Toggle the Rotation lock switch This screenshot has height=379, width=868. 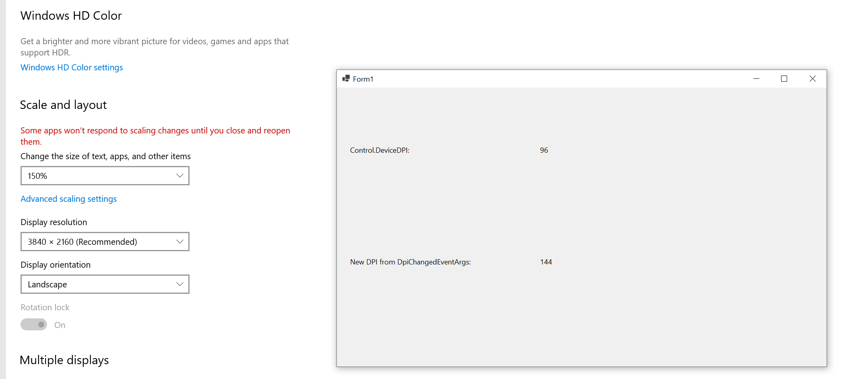click(x=34, y=324)
